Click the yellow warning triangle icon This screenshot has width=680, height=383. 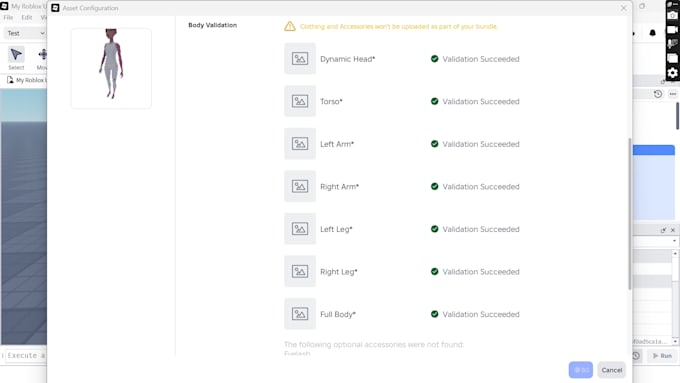tap(290, 26)
